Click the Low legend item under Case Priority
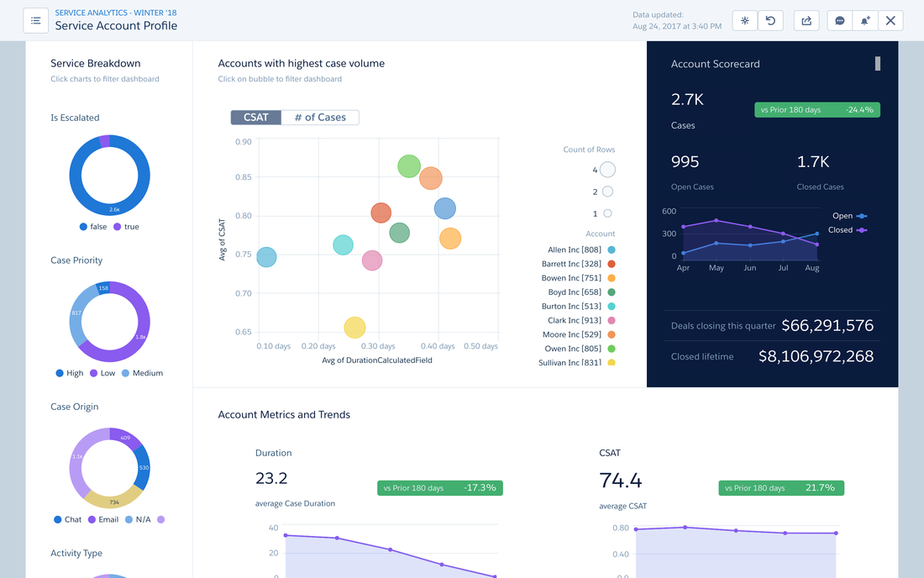Image resolution: width=924 pixels, height=578 pixels. (102, 373)
